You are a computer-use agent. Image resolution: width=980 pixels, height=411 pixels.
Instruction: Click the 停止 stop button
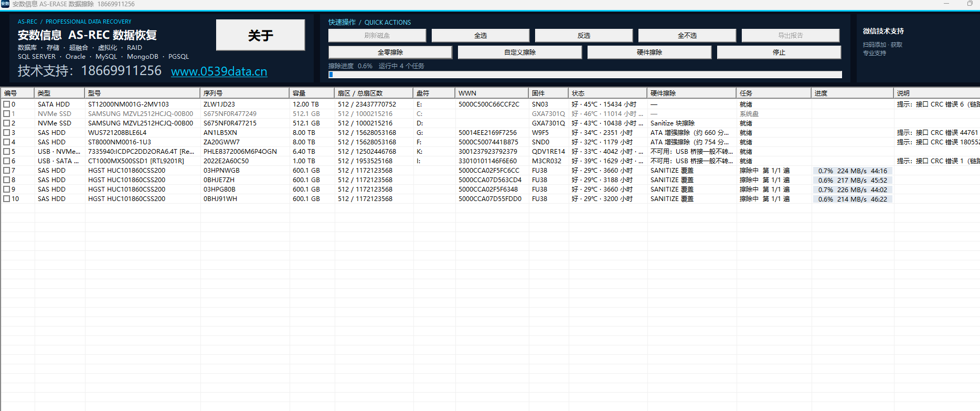click(779, 52)
